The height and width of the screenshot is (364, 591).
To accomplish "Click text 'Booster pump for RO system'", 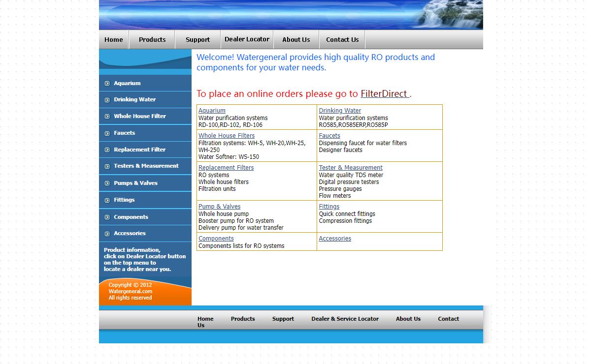I will (x=236, y=221).
